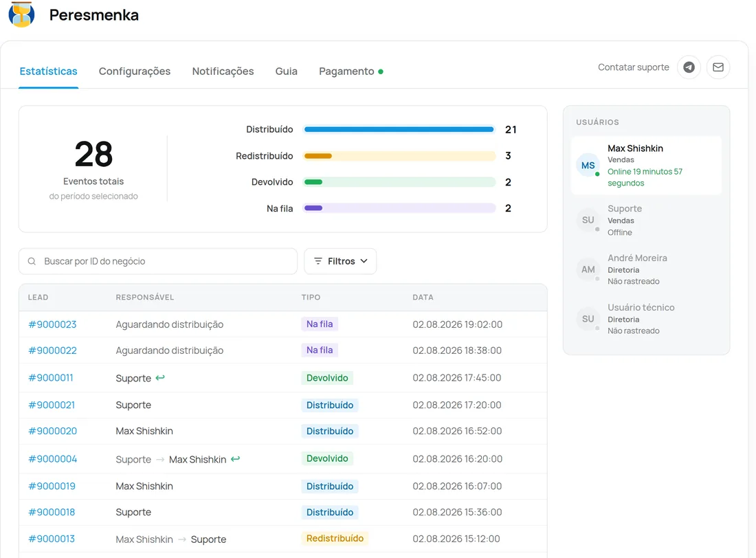Screen dimensions: 756x558
Task: Click the LEAD column header
Action: [38, 297]
